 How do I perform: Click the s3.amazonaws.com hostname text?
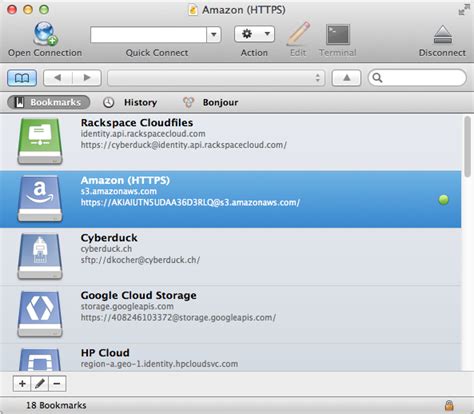pos(119,192)
